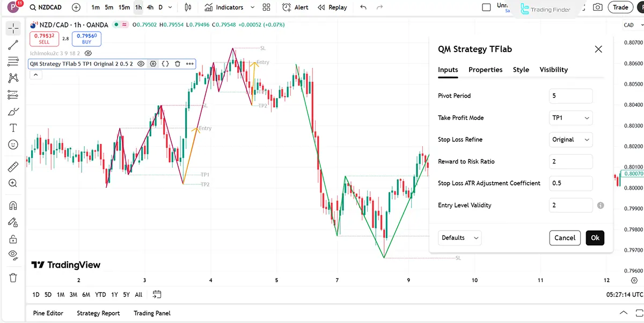Remove all drawings with the trash icon
644x323 pixels.
coord(13,278)
